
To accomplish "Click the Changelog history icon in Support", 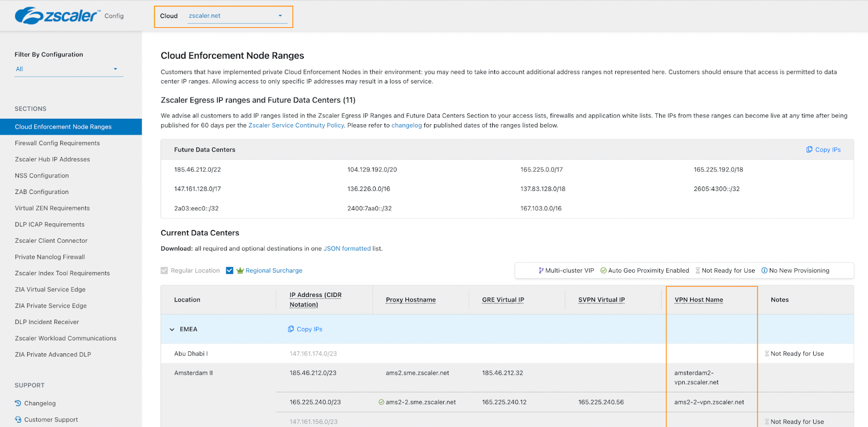I will pyautogui.click(x=18, y=403).
